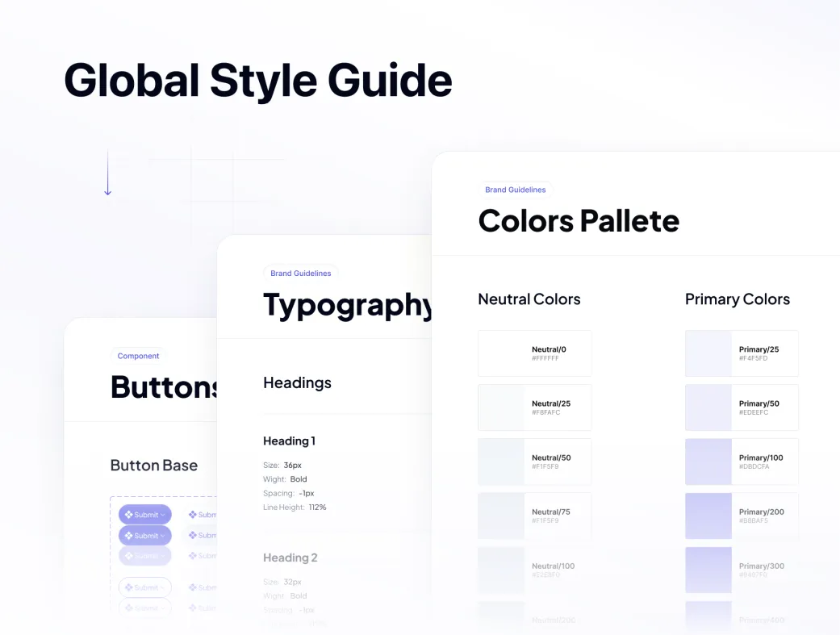840x635 pixels.
Task: Open the chevron on the top filled Submit button
Action: click(x=163, y=515)
